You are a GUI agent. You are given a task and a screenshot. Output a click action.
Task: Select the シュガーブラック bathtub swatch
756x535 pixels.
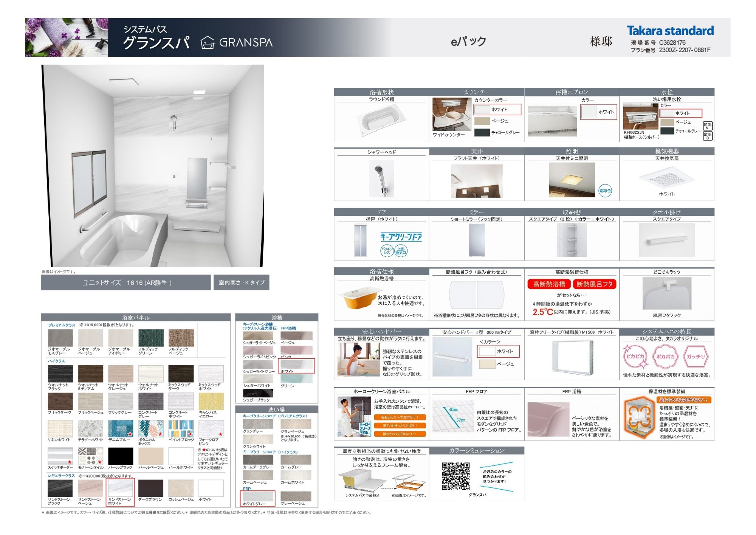(258, 392)
